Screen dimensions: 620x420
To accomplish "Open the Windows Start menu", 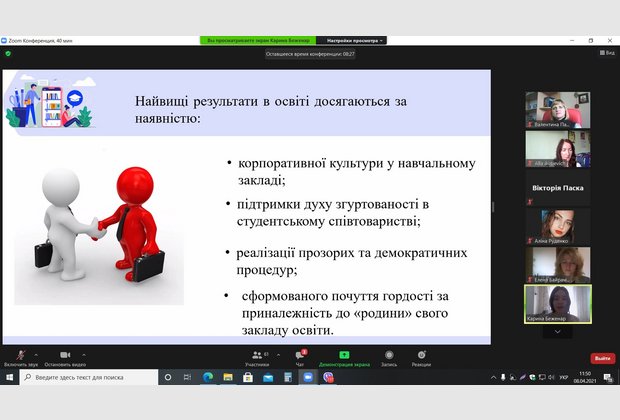I will pyautogui.click(x=9, y=377).
